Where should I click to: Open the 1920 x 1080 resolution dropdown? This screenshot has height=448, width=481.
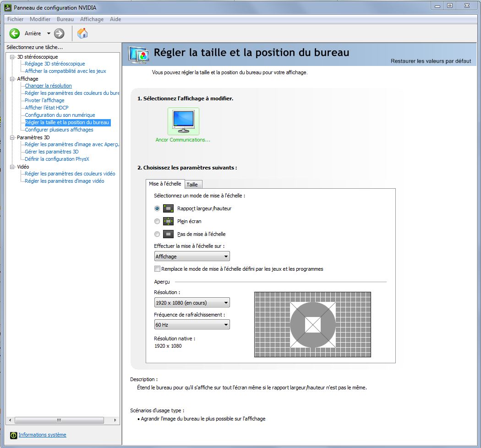[x=192, y=302]
